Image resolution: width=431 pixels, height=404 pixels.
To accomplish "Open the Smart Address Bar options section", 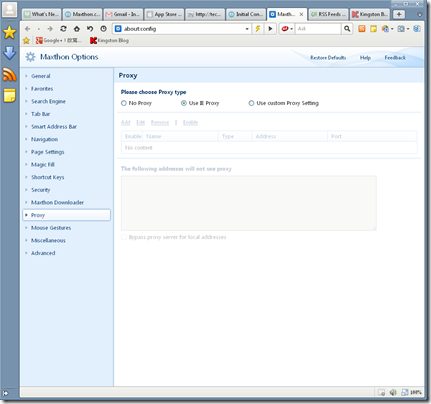I will [x=54, y=127].
